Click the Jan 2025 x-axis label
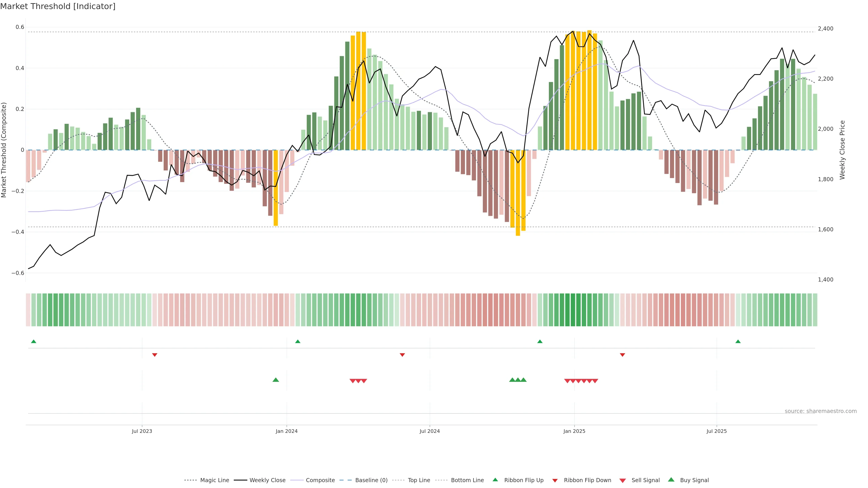Viewport: 868px width, 488px height. coord(574,431)
